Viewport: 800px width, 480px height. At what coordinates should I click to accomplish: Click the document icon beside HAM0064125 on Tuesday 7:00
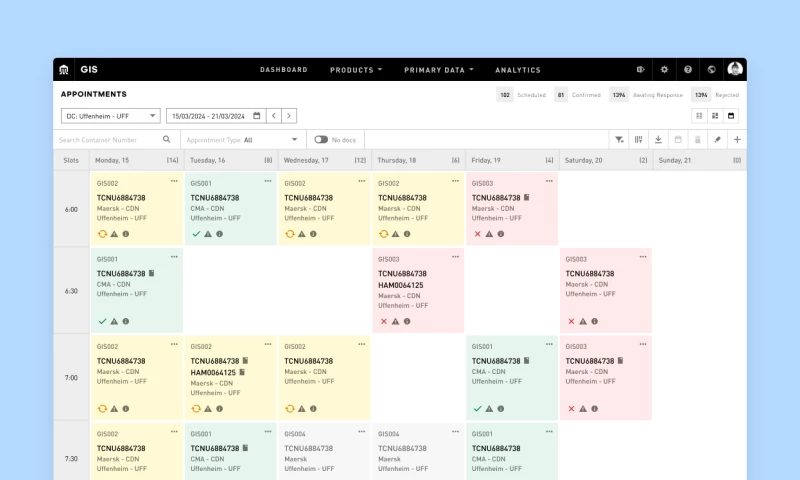coord(242,372)
